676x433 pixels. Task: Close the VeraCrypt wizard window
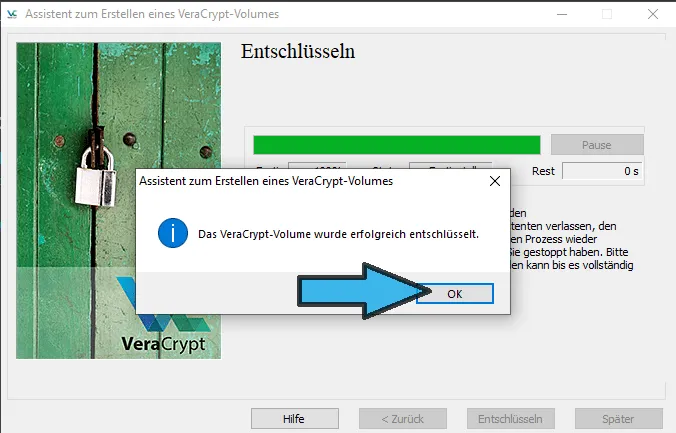click(x=653, y=14)
